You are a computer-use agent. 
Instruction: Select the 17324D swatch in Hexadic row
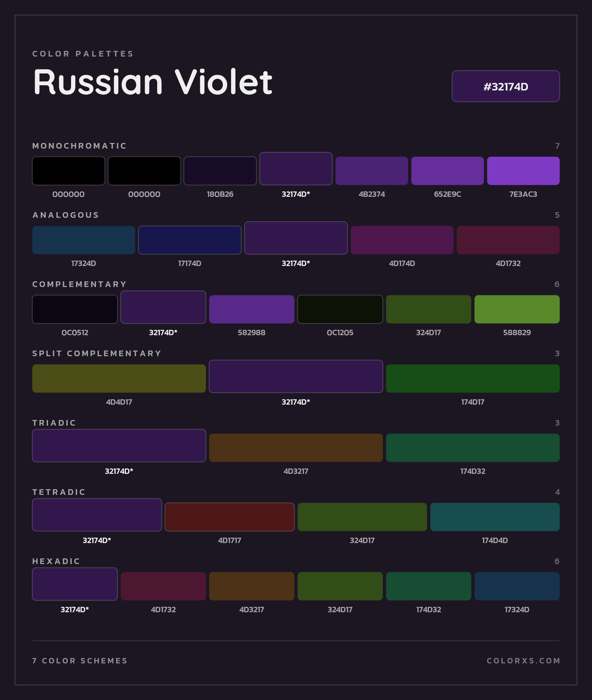pyautogui.click(x=517, y=586)
